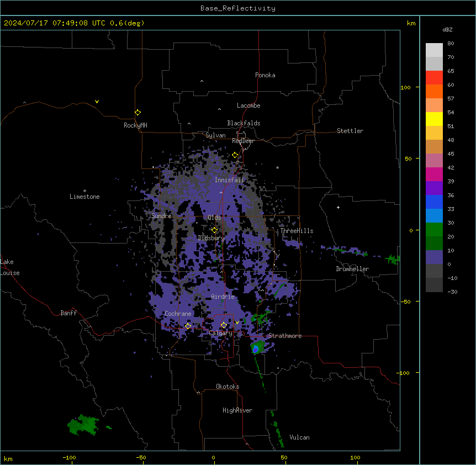Click the Blackfalds city label
476x465 pixels.
click(x=244, y=123)
